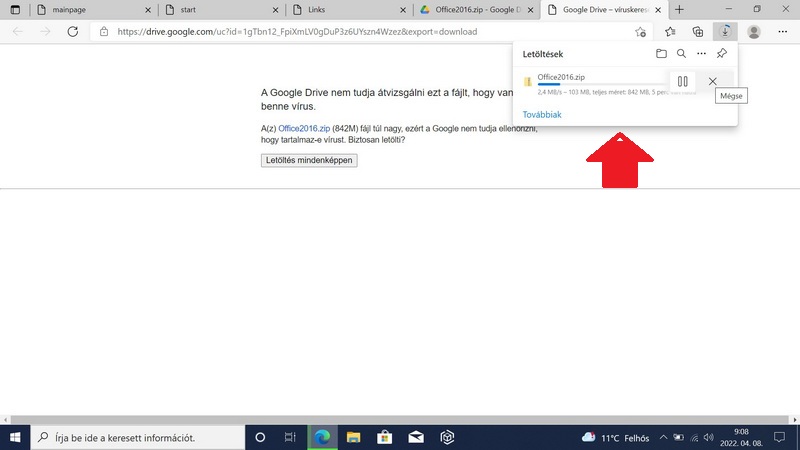Open a new tab with plus button

tap(680, 10)
